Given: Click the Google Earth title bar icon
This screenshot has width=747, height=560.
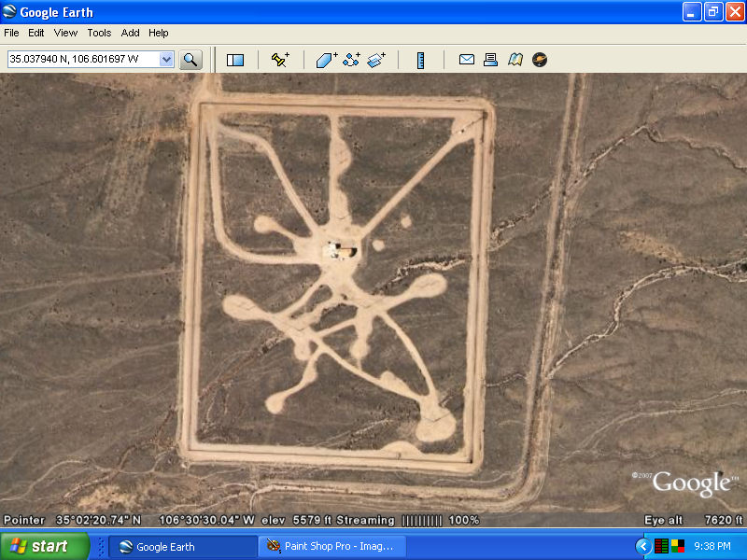Looking at the screenshot, I should coord(9,11).
